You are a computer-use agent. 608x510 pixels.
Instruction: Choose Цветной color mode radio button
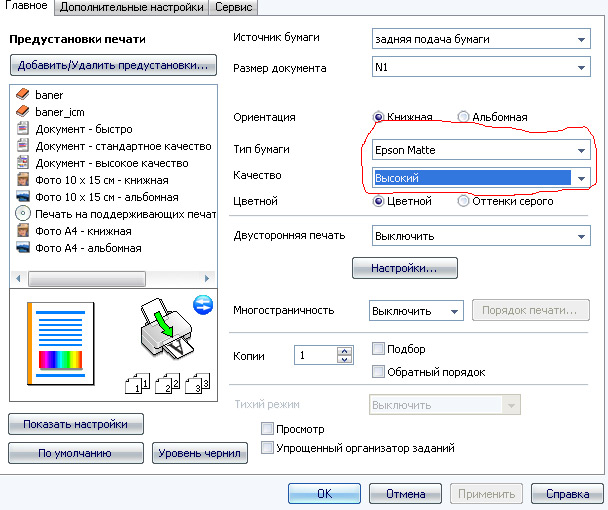tap(378, 201)
